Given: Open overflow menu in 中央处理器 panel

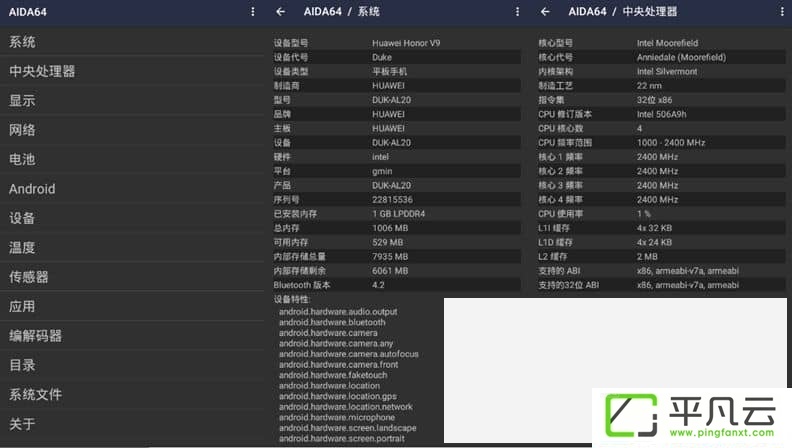Looking at the screenshot, I should (x=782, y=12).
